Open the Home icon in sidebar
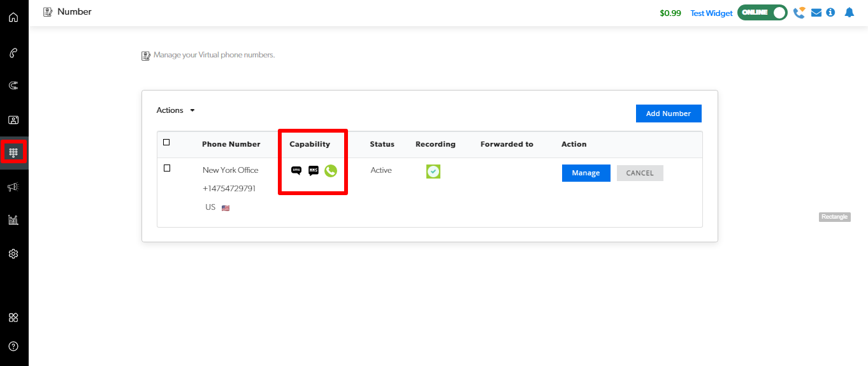Image resolution: width=868 pixels, height=366 pixels. (13, 17)
